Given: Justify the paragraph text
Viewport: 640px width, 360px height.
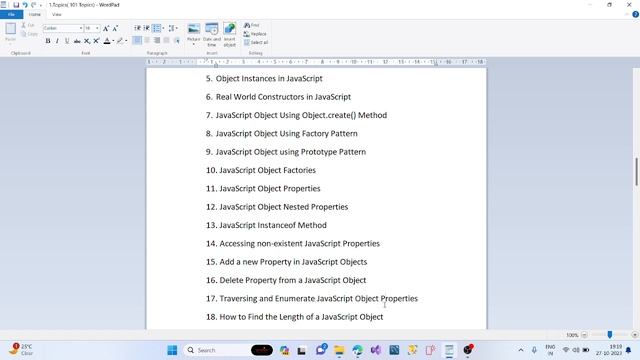Looking at the screenshot, I should [x=166, y=40].
